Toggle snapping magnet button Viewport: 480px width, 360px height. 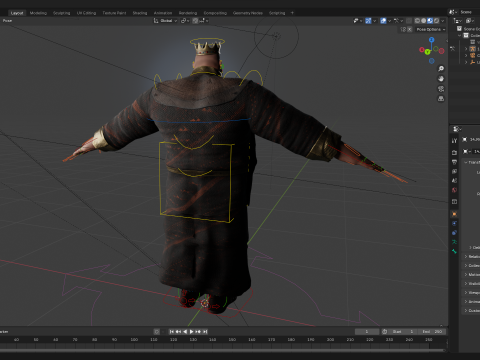pos(195,21)
